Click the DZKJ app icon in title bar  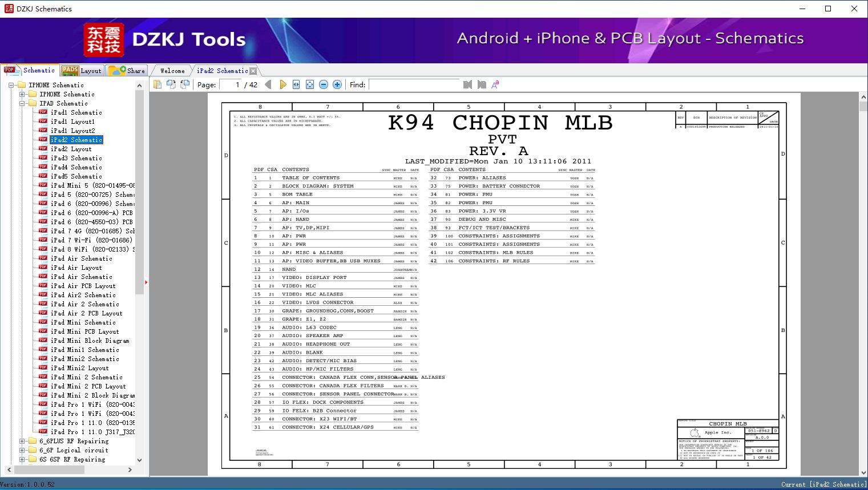9,9
